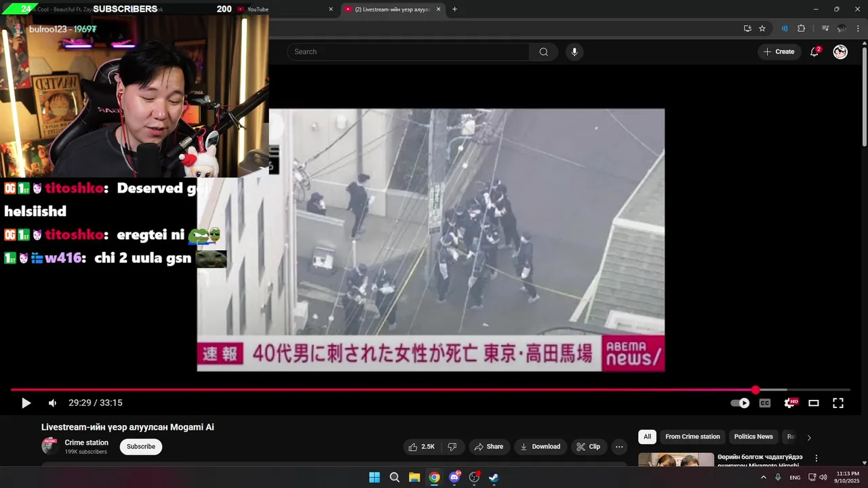Play the video with the play button
The image size is (868, 488).
(x=26, y=403)
